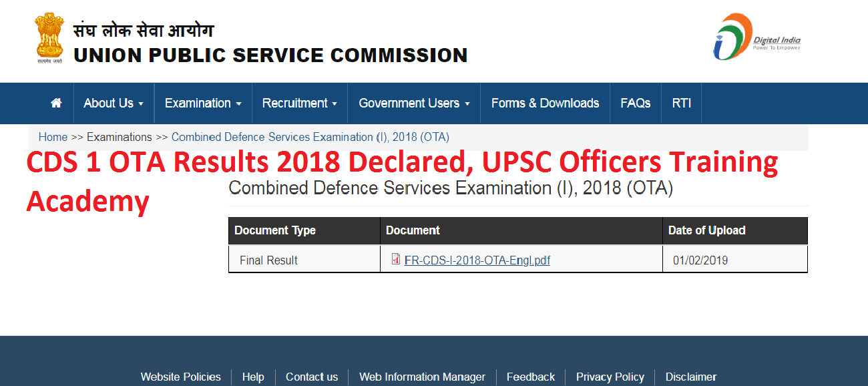Click the Web Information Manager link

422,377
